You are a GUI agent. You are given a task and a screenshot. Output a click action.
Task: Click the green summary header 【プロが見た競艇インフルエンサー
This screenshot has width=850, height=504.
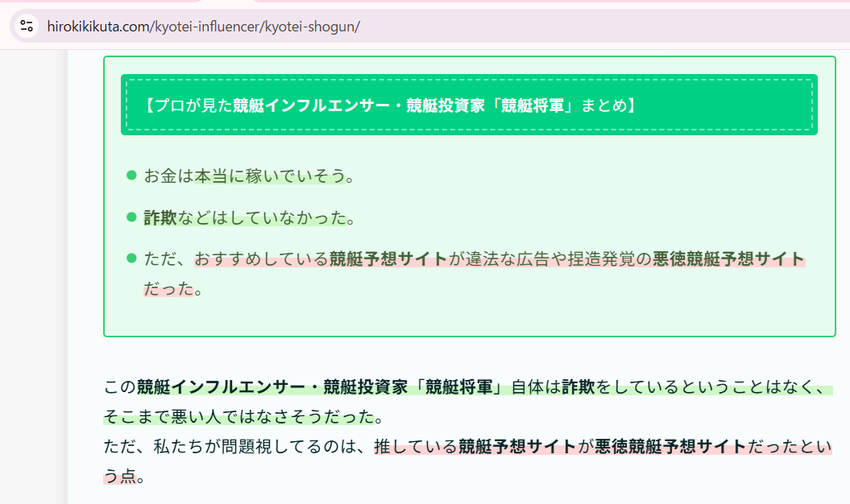tap(469, 105)
